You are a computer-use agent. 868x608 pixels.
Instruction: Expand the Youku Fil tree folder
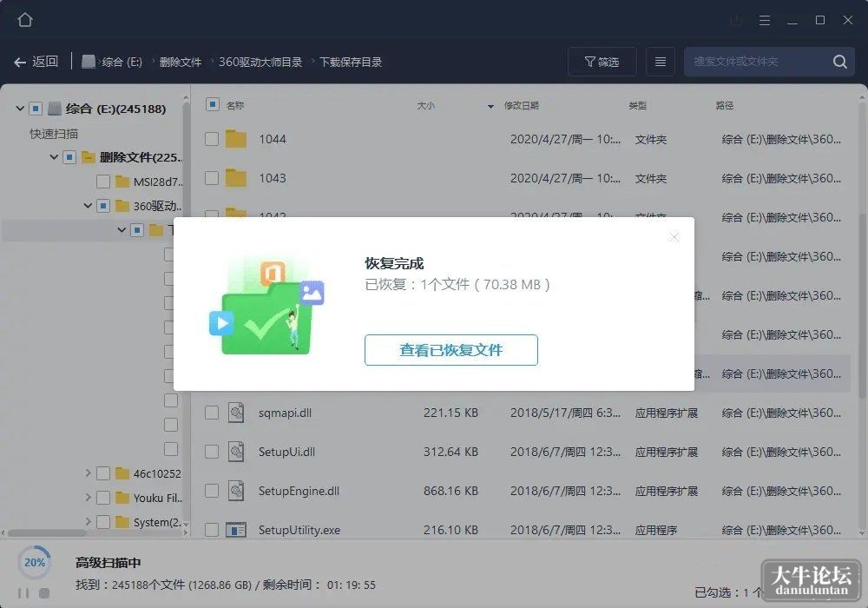click(x=88, y=497)
